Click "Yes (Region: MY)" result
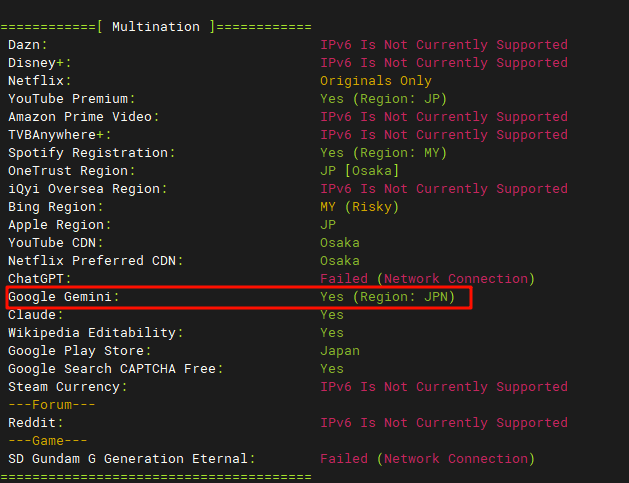Screen dimensions: 629x483 pyautogui.click(x=383, y=153)
